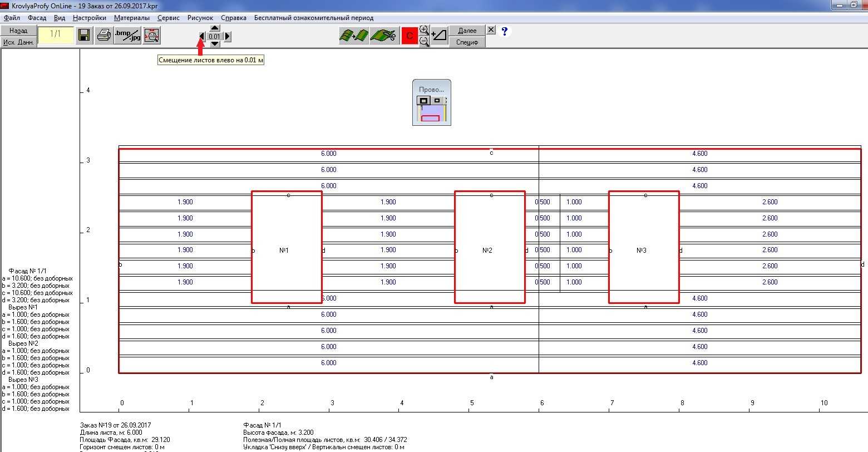Shift sheets left by 0.01 m
The image size is (868, 452).
202,37
